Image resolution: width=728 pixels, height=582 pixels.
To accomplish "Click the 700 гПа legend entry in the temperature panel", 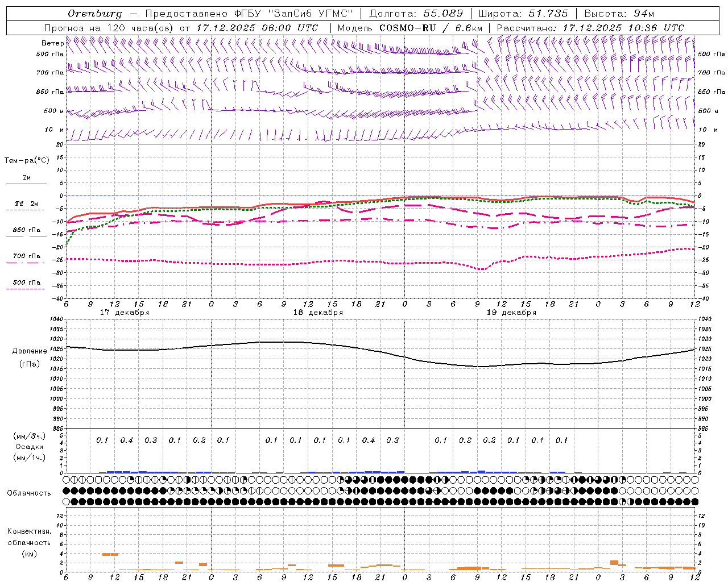I will tap(27, 256).
